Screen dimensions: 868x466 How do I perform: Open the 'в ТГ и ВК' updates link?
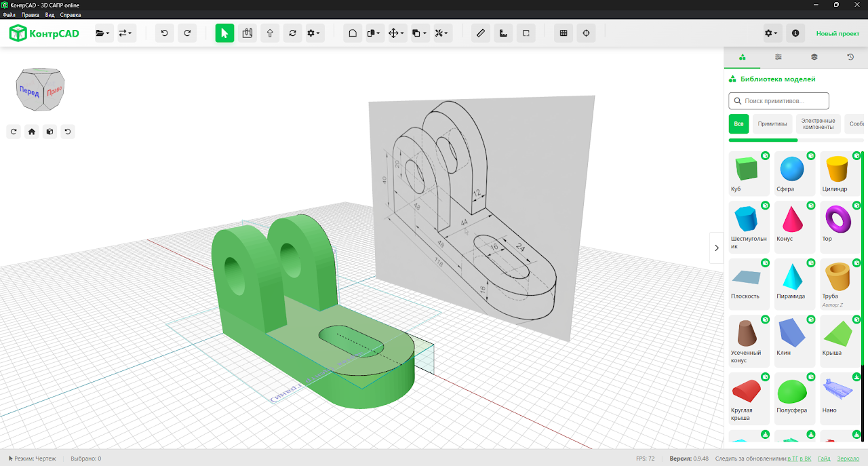[799, 459]
